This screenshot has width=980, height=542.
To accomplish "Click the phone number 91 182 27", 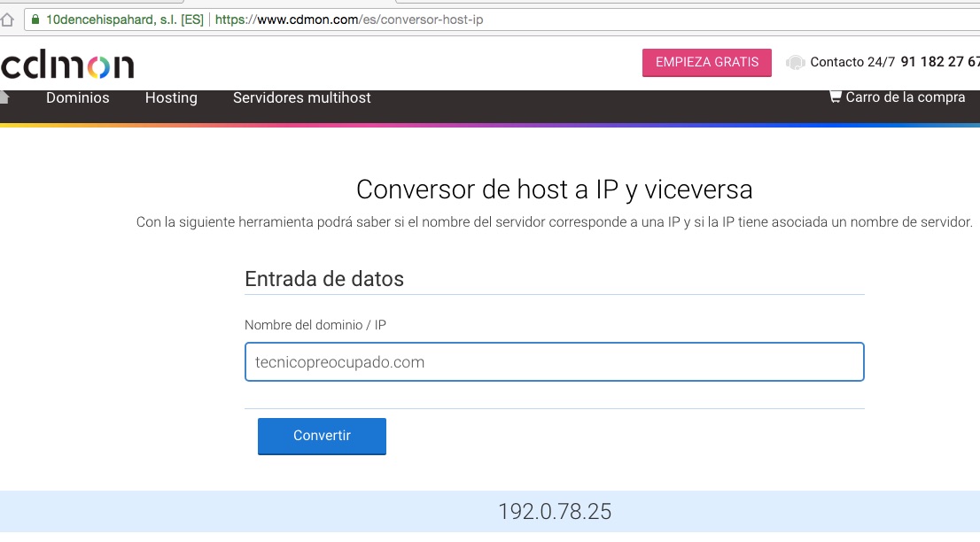I will [939, 62].
